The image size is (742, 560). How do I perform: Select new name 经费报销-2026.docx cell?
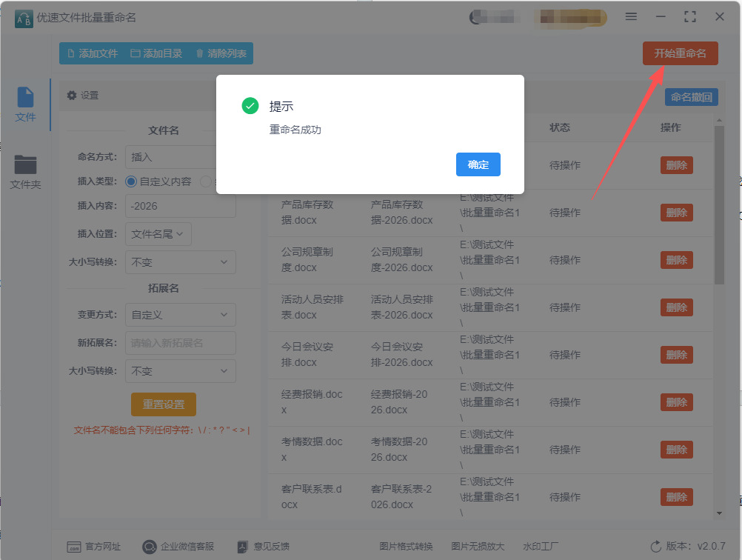tap(399, 402)
